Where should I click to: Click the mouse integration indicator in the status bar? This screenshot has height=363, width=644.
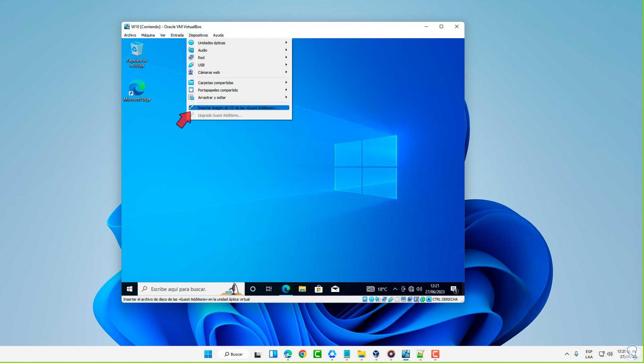[423, 299]
